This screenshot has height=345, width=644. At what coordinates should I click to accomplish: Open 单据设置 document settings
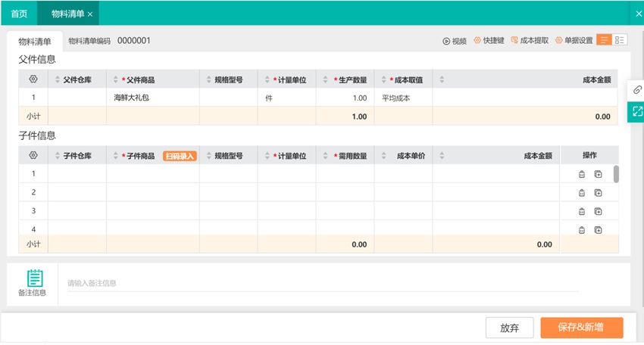pos(559,41)
